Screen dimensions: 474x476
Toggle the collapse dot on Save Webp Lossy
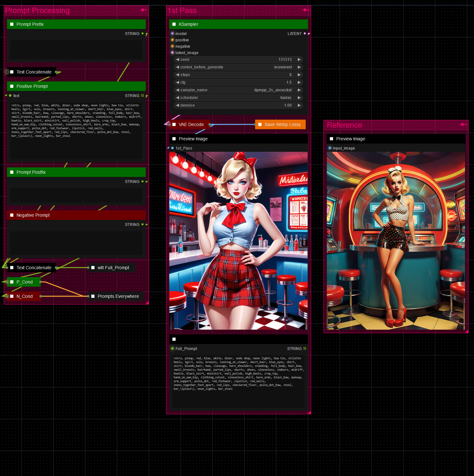click(260, 124)
